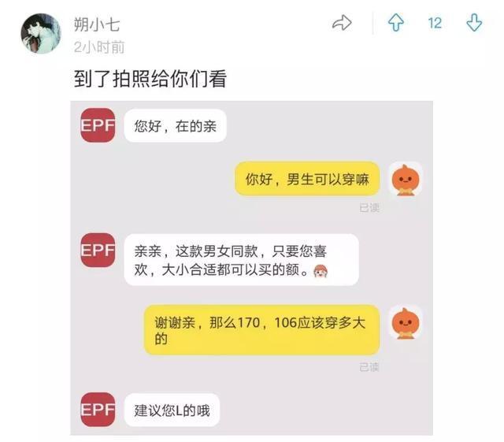Click post text 到了拍照给你们看
The image size is (504, 442).
[x=150, y=79]
